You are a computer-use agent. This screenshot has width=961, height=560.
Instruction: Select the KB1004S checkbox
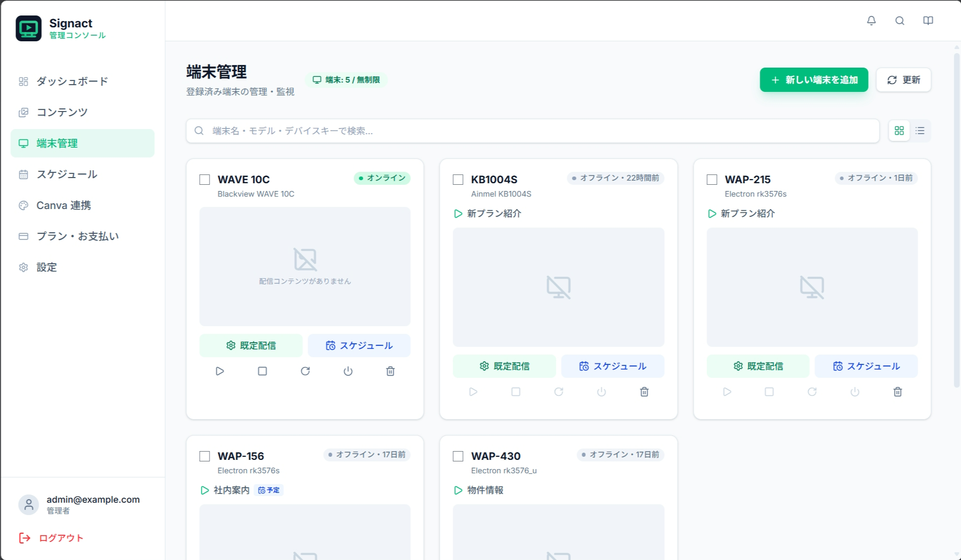click(458, 180)
